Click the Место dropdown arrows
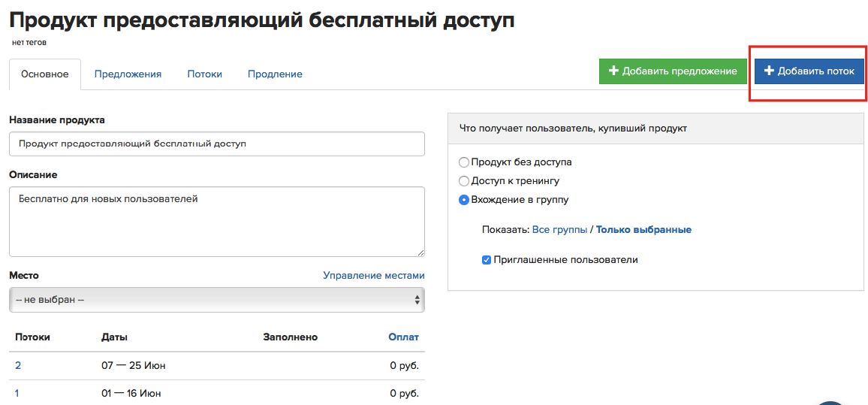This screenshot has height=405, width=868. 417,300
